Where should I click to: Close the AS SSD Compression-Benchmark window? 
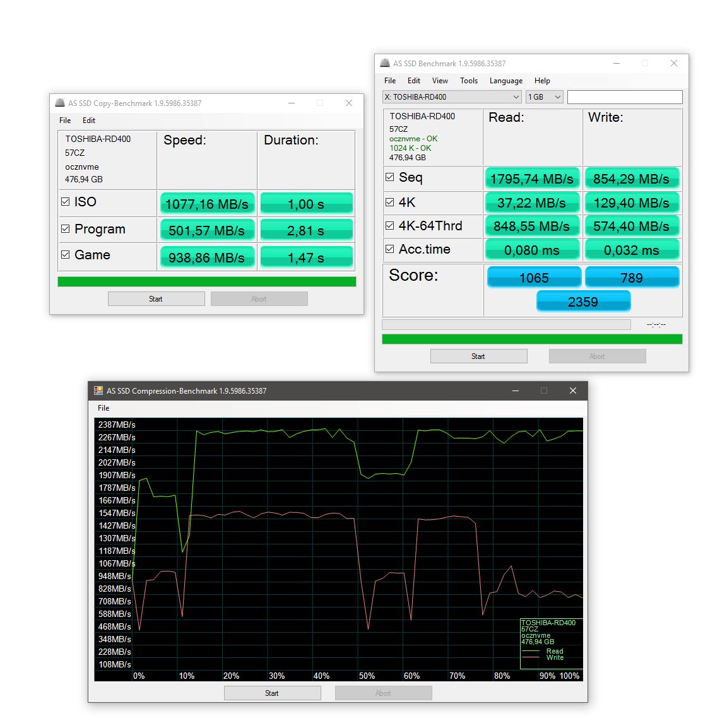click(573, 390)
